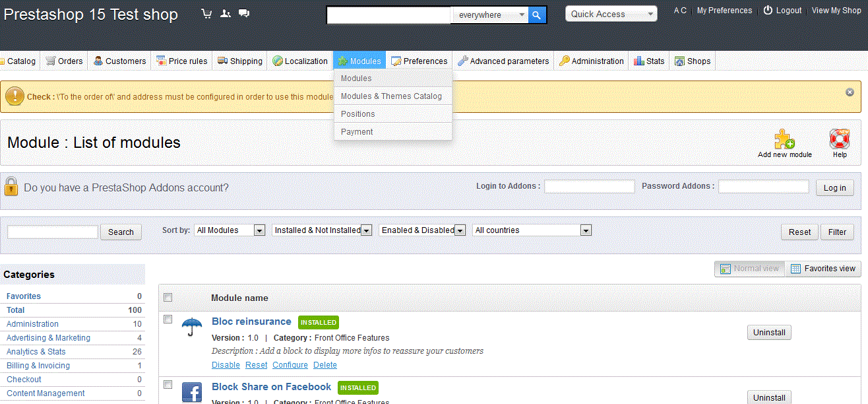Click the Configure link for Bloc reinsurance

tap(290, 365)
